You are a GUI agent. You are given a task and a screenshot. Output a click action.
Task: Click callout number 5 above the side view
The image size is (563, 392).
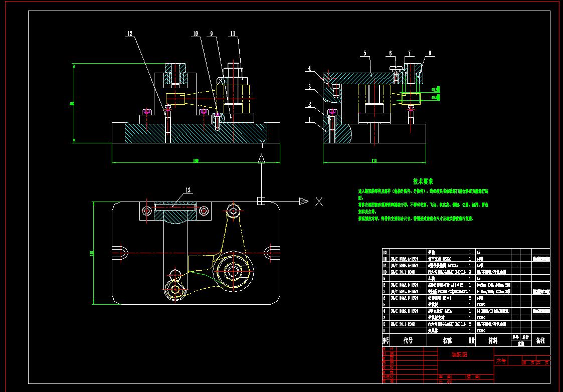tap(365, 53)
